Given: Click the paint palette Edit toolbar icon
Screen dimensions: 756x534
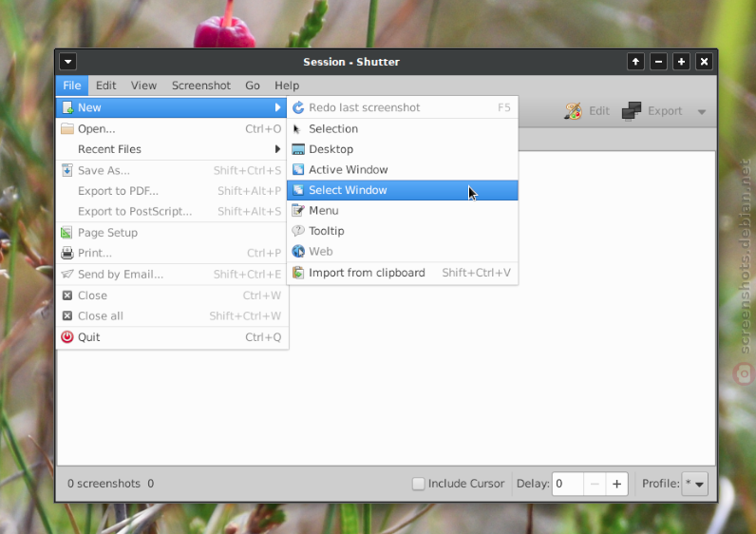Looking at the screenshot, I should (x=574, y=111).
